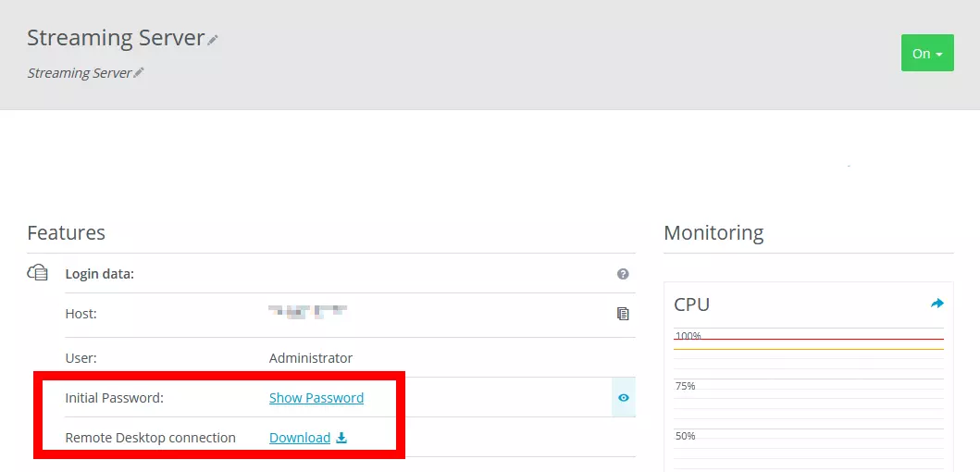Click the Initial Password: label
The width and height of the screenshot is (980, 472).
pos(115,398)
